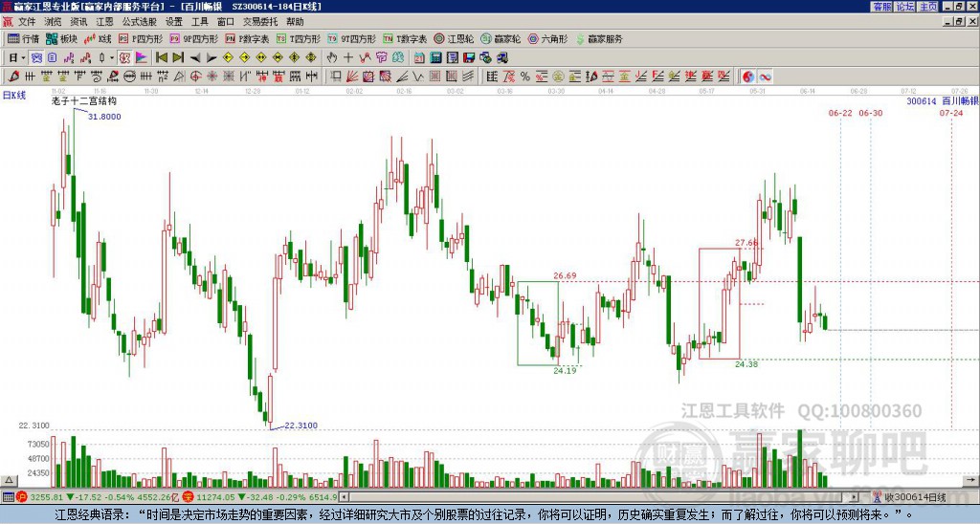Click the calendar 21 icon
Image resolution: width=980 pixels, height=524 pixels.
(419, 58)
